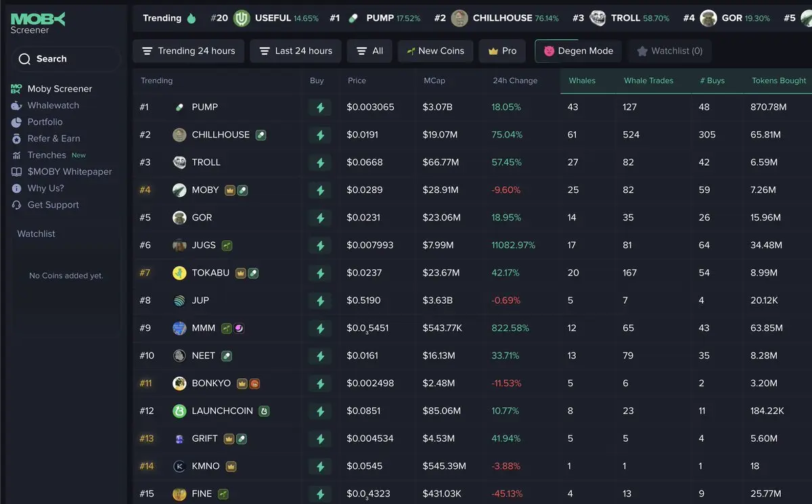Click PUMP pill icon in ticker

[x=353, y=18]
